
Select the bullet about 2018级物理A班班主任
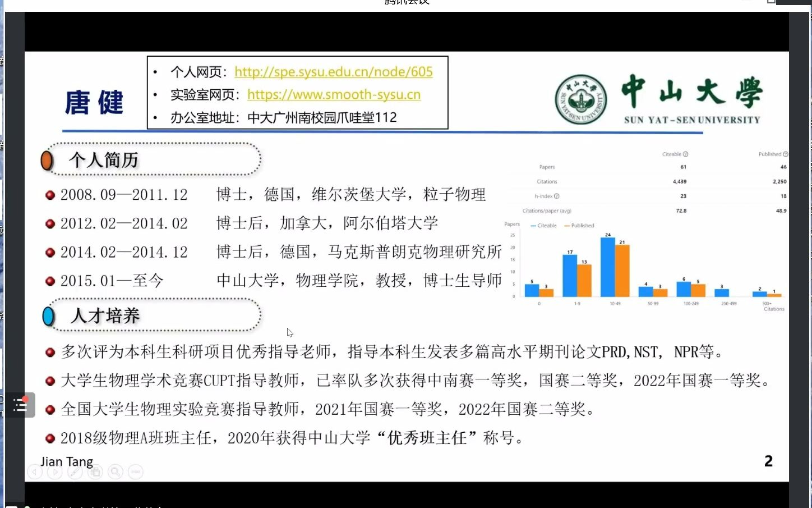click(293, 438)
